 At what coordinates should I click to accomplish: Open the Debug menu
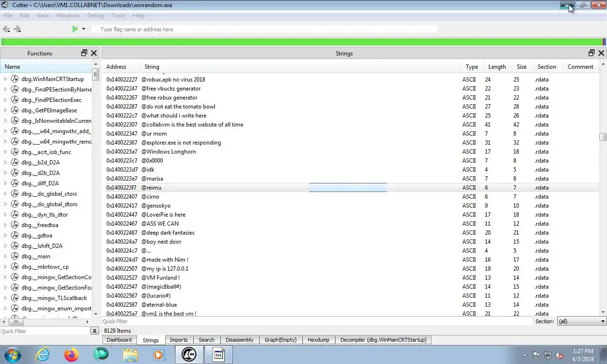point(95,16)
